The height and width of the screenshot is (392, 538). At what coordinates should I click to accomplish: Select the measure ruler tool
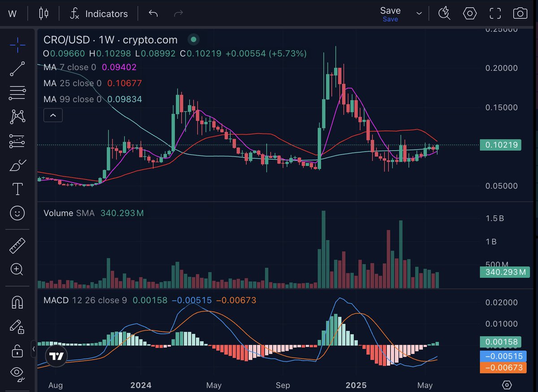click(17, 245)
